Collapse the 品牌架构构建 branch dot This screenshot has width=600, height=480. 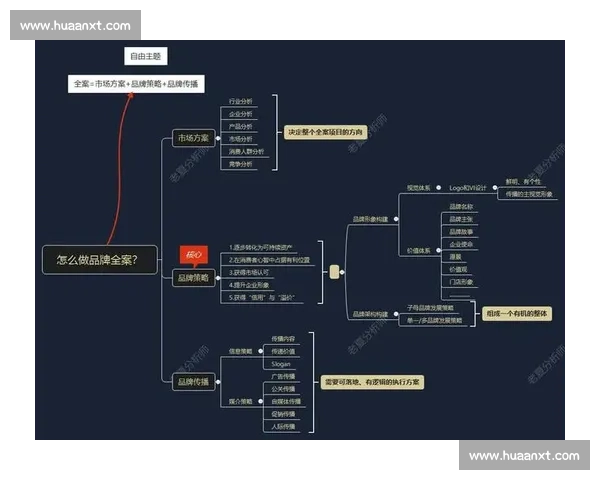398,314
